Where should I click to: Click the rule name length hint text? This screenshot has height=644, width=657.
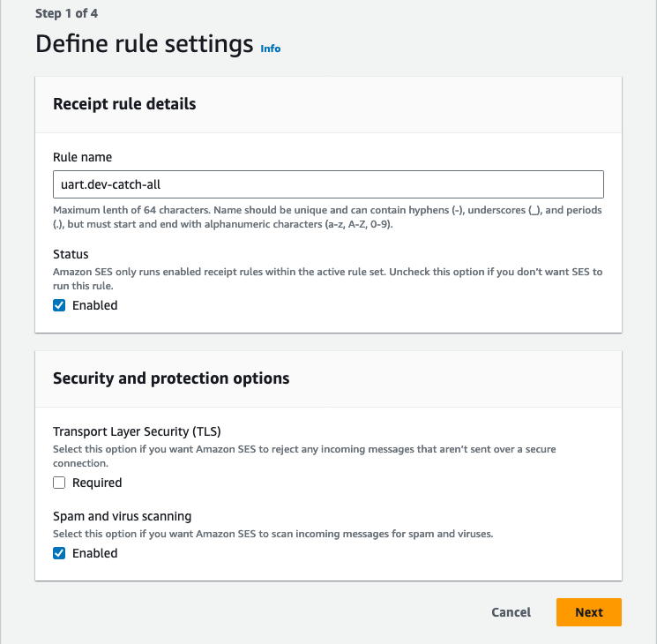pyautogui.click(x=326, y=218)
